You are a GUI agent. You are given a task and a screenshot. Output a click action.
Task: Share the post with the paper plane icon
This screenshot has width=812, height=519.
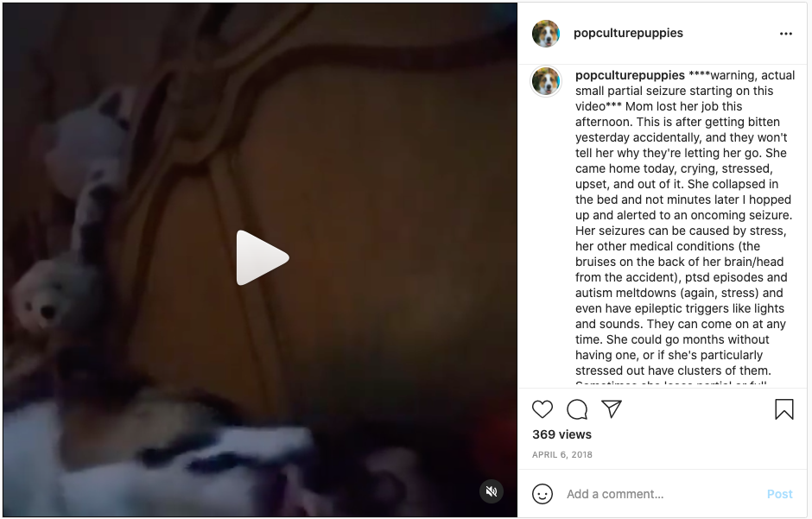611,408
